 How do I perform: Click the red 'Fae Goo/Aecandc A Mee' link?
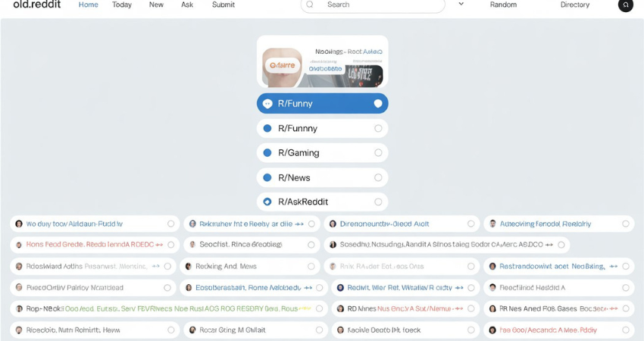coord(548,330)
